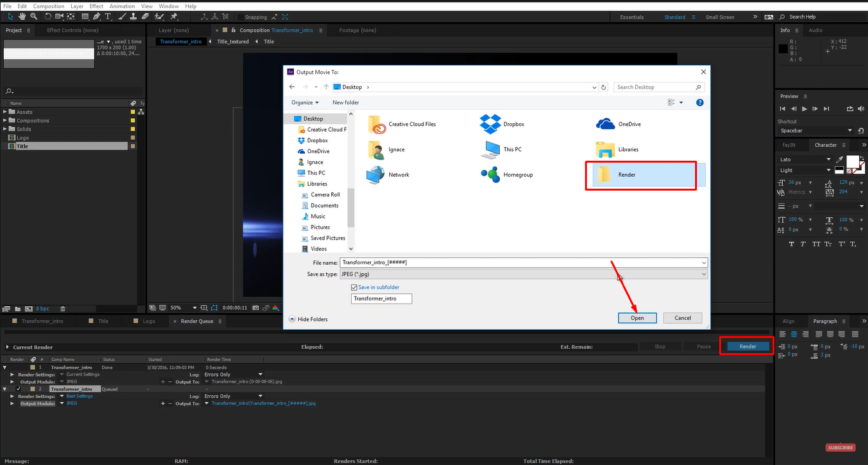Screen dimensions: 868x465
Task: Expand the Output Module settings for the queued render
Action: tap(11, 403)
